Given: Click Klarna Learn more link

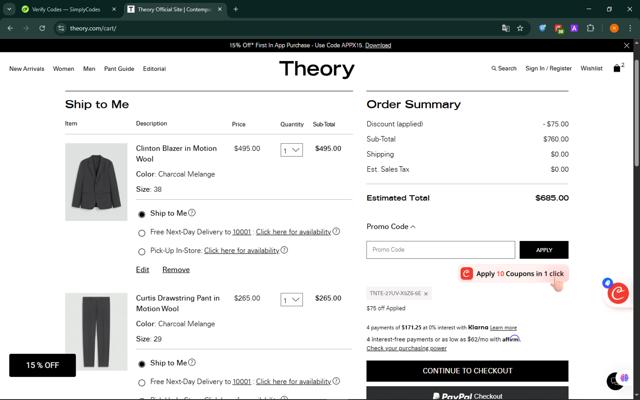Looking at the screenshot, I should [503, 327].
